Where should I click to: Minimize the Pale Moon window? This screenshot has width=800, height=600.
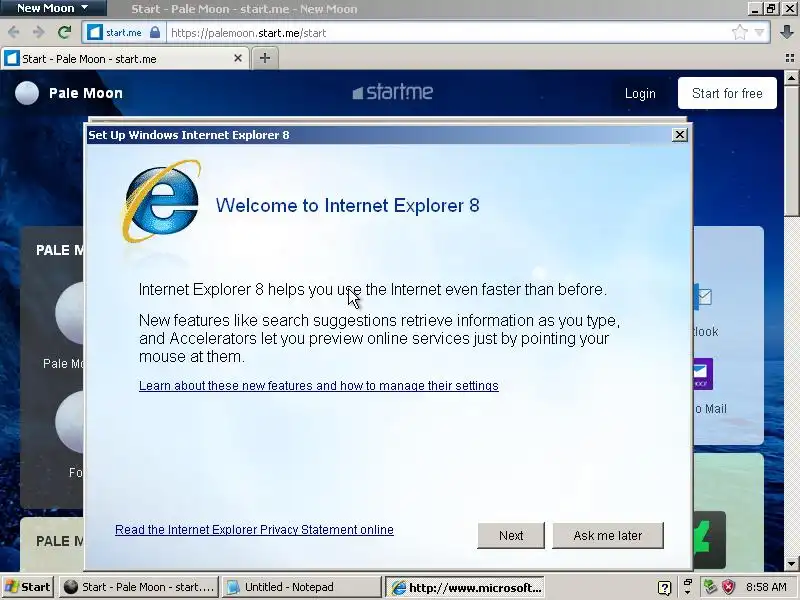756,8
